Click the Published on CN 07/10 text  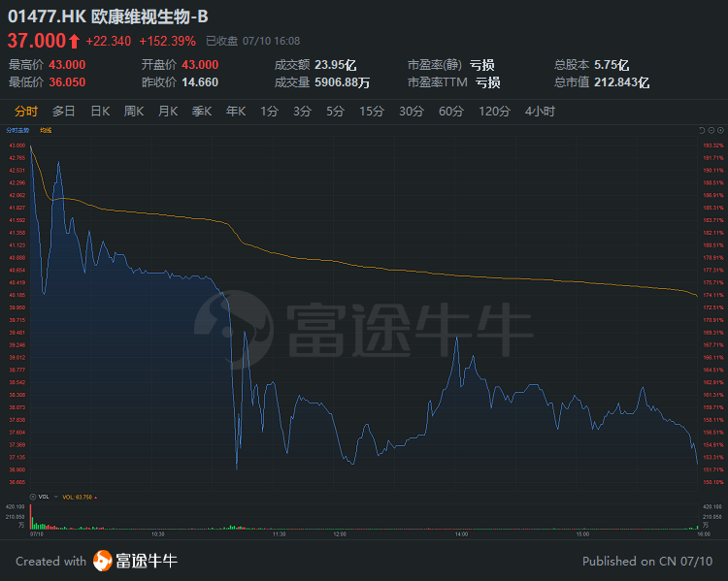(x=647, y=561)
